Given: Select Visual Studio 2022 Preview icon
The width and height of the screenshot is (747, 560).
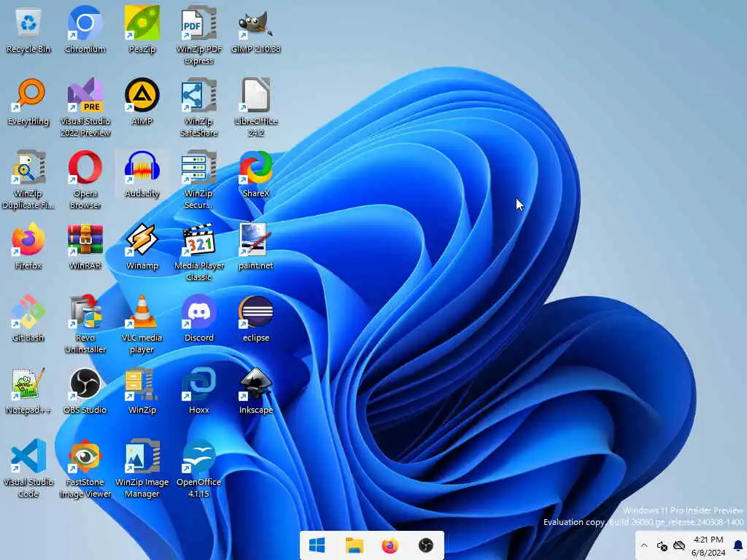Looking at the screenshot, I should point(85,108).
